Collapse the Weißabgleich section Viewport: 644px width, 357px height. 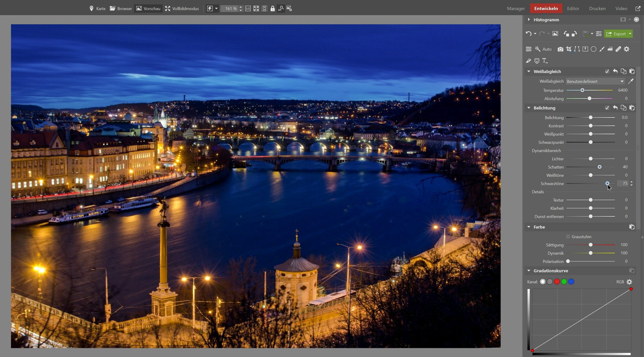coord(529,71)
